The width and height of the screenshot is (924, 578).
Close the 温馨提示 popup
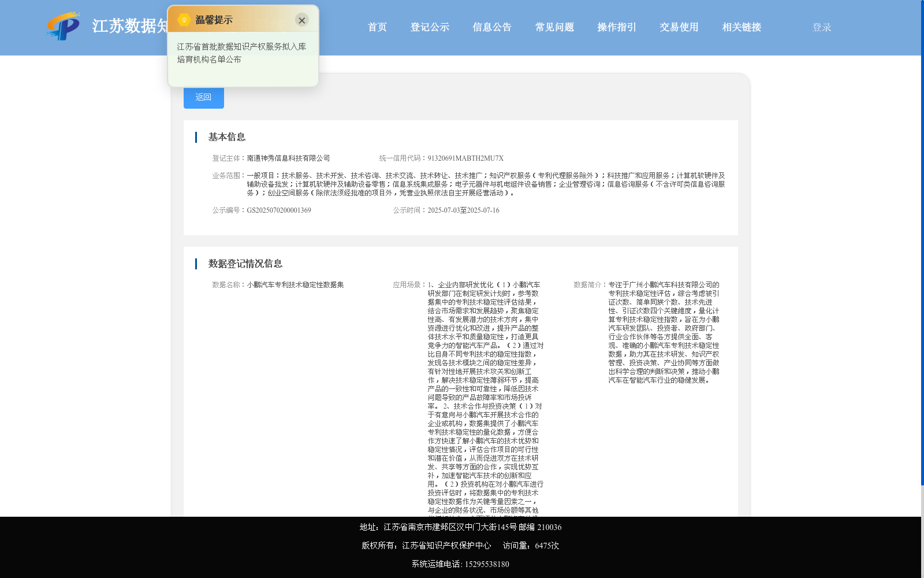tap(301, 20)
